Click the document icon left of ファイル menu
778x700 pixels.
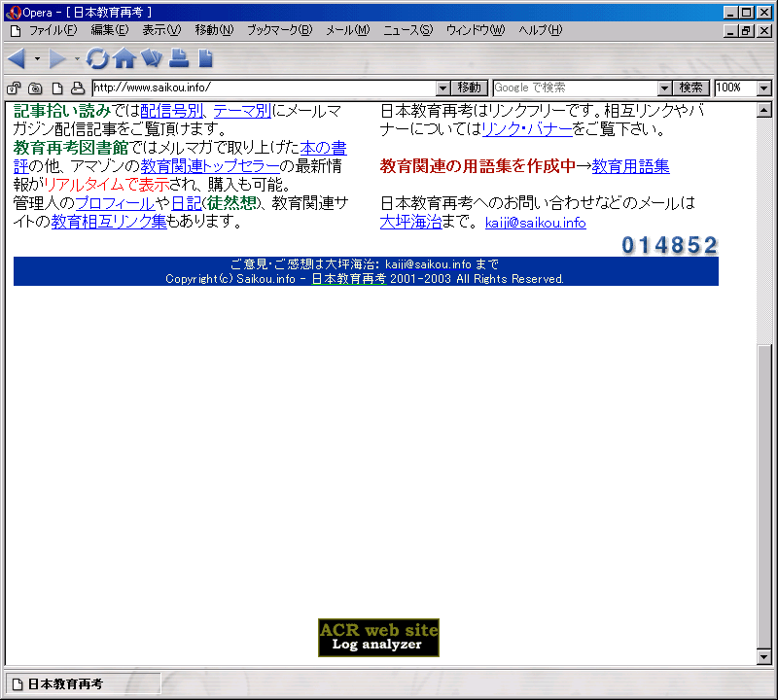(16, 31)
